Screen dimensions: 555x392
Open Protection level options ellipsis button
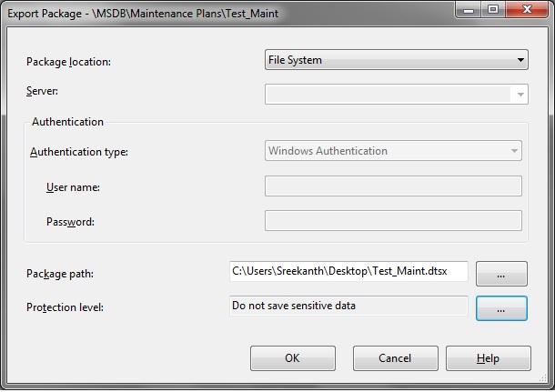click(501, 308)
